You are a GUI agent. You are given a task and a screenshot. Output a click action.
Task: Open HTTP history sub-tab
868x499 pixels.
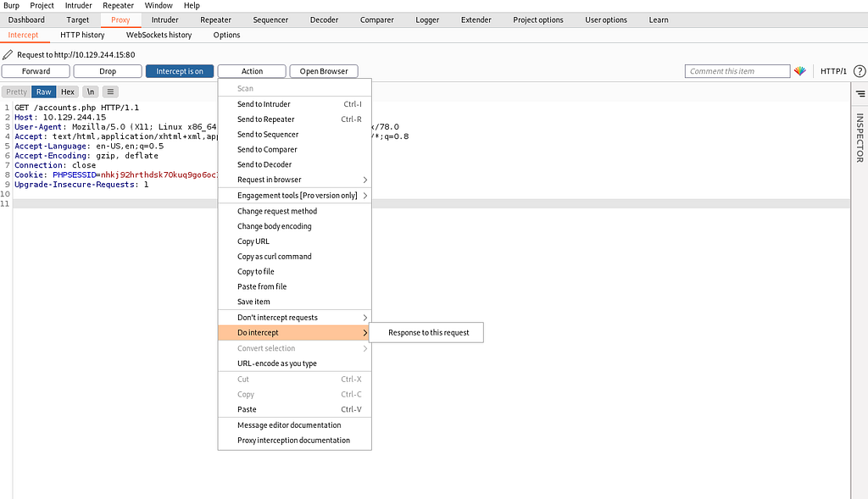coord(82,35)
